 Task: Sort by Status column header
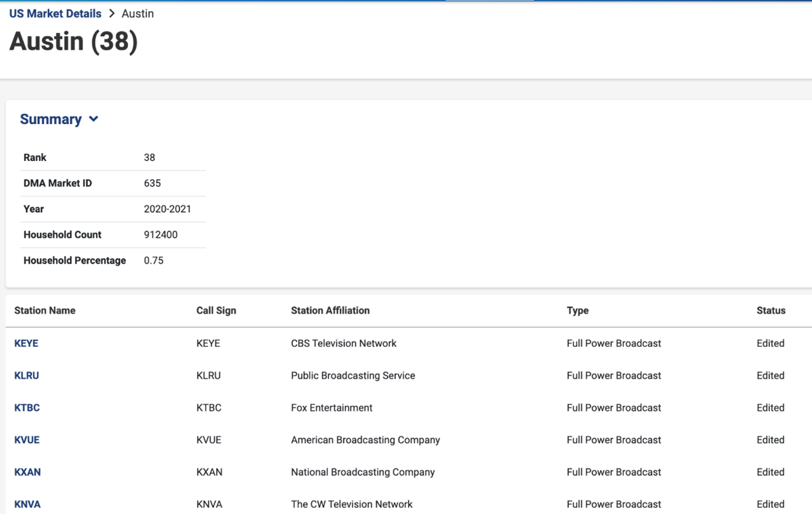tap(771, 310)
